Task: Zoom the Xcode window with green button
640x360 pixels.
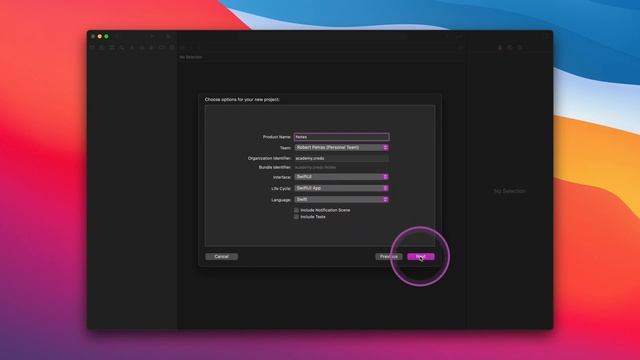Action: tap(107, 36)
